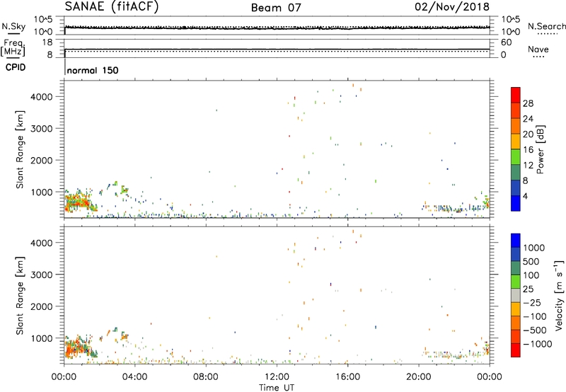The width and height of the screenshot is (566, 392).
Task: Click the '12:00' time tick label
Action: click(277, 377)
